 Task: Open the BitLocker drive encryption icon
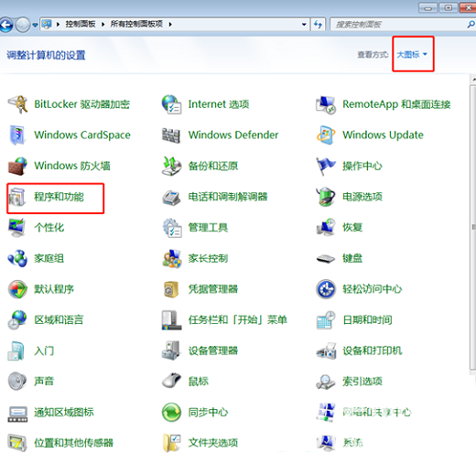pyautogui.click(x=17, y=104)
